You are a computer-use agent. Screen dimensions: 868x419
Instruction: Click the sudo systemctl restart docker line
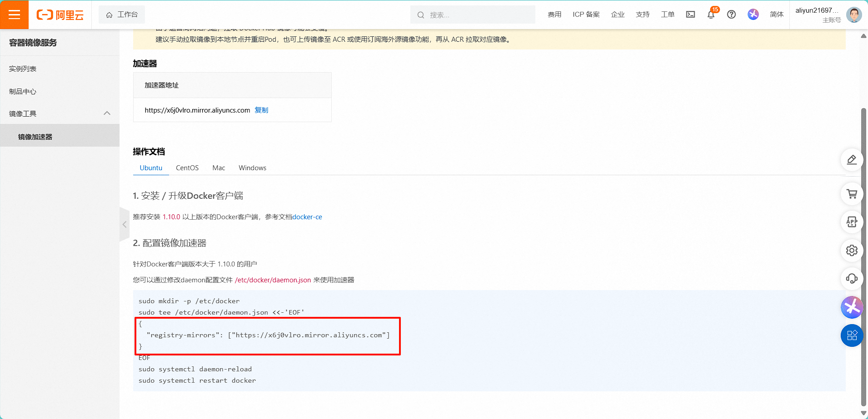pos(197,380)
